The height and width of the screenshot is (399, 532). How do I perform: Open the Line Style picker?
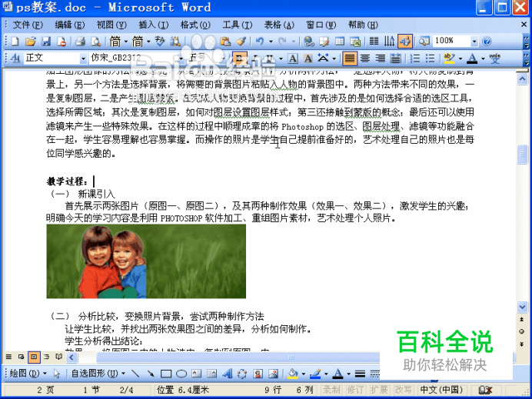[360, 374]
